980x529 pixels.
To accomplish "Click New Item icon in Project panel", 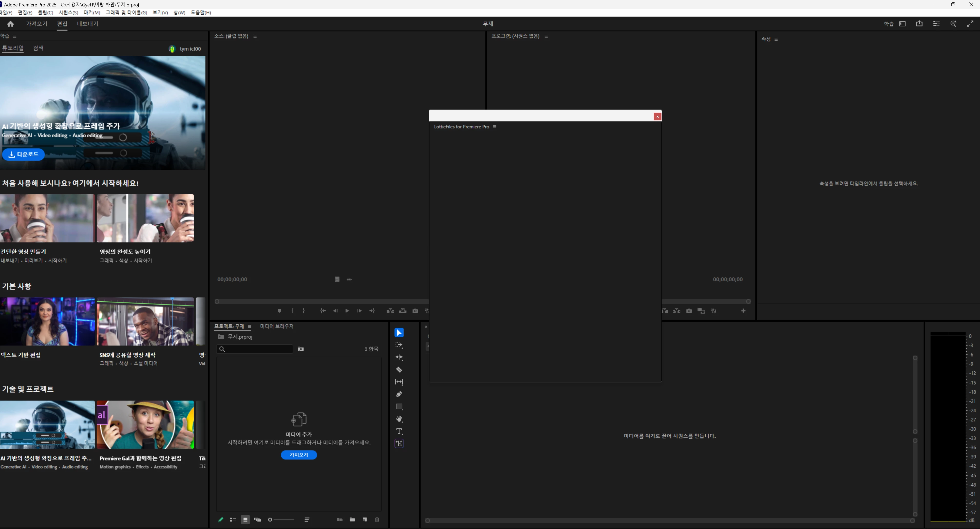I will [x=365, y=520].
